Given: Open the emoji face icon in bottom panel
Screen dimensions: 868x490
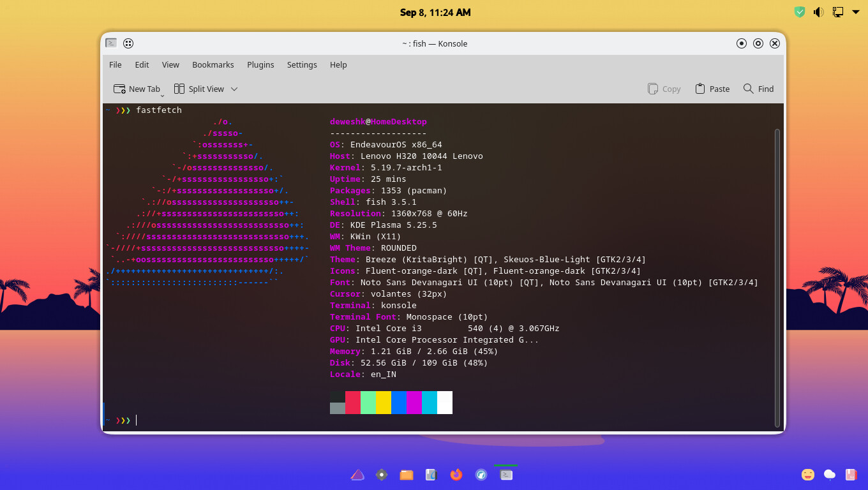Looking at the screenshot, I should pos(808,475).
